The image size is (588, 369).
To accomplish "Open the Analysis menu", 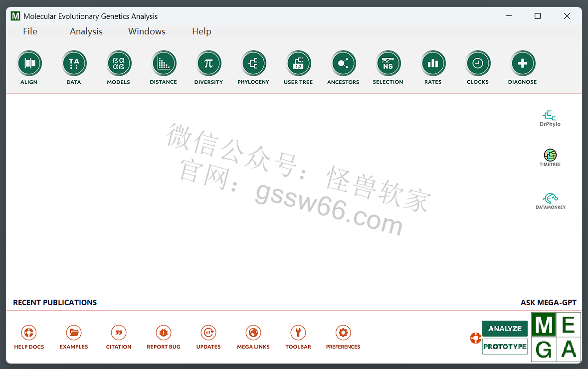I will [x=86, y=31].
